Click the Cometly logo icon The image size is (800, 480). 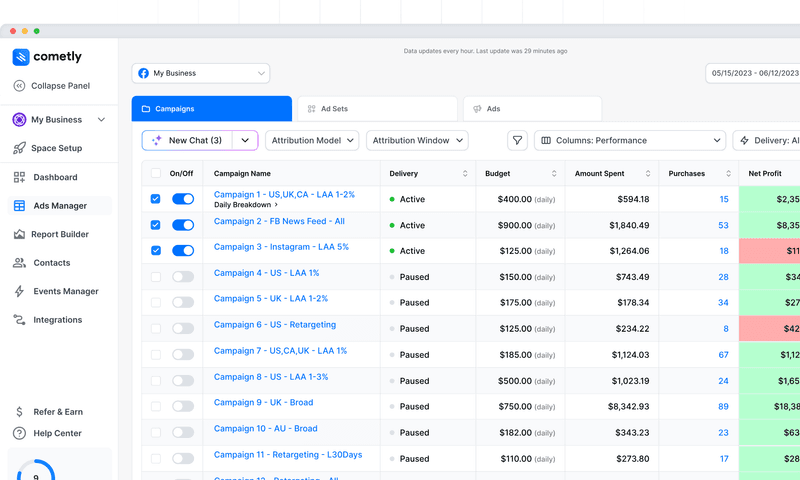coord(21,57)
